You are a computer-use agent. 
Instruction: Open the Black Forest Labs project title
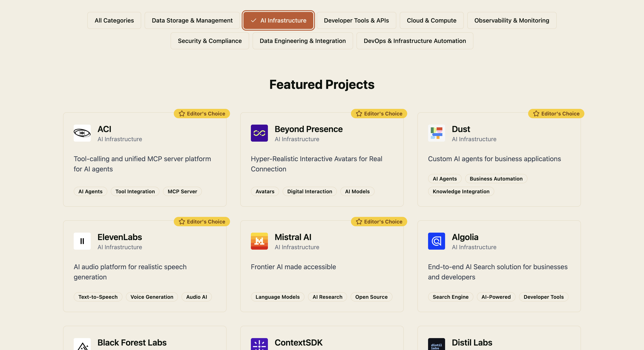[132, 343]
